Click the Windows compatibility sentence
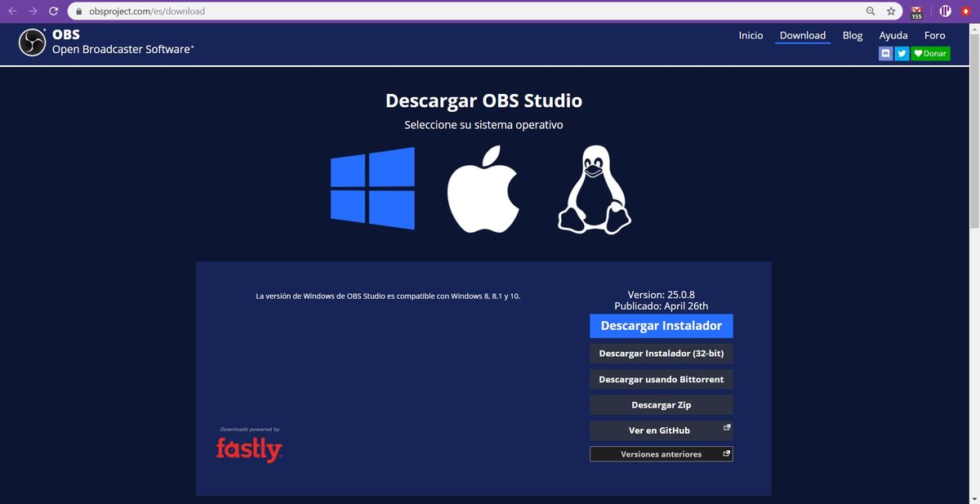Screen dimensions: 980x504 (x=388, y=296)
